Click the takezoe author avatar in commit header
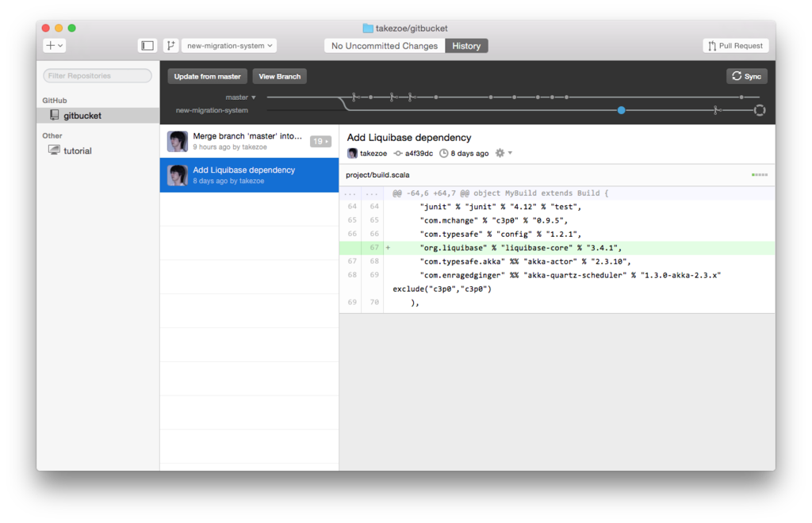 pos(352,153)
